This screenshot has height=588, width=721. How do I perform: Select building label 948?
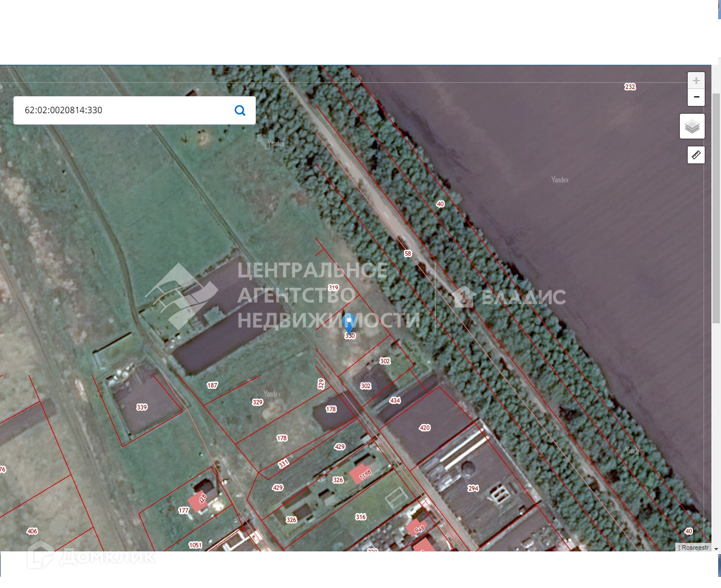click(x=420, y=529)
